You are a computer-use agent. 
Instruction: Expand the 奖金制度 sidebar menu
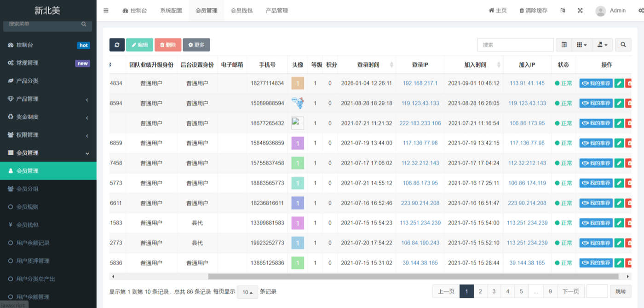(48, 117)
